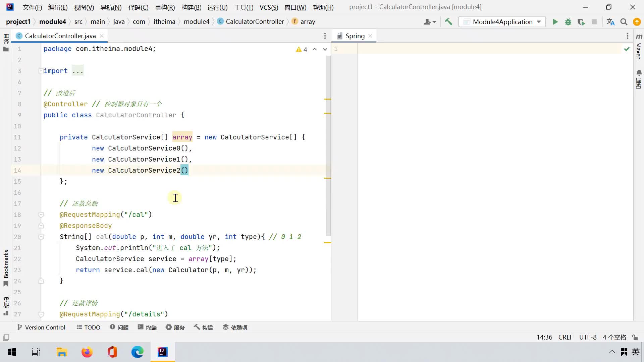Screen dimensions: 644x362
Task: Open the 视图(V) menu
Action: coord(84,7)
